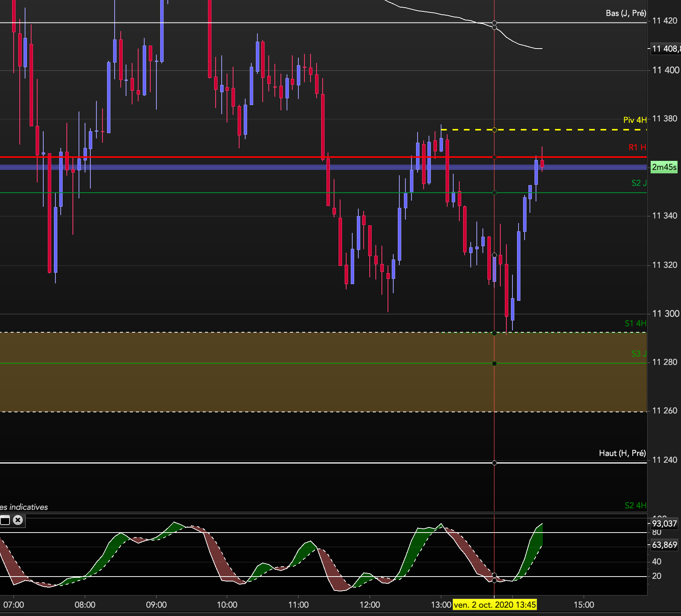Click the S2 4H support label
The image size is (681, 616).
(635, 505)
